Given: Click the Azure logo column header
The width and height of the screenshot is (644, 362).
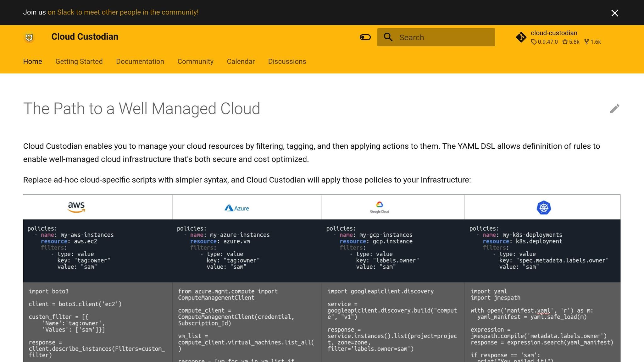Looking at the screenshot, I should point(237,208).
